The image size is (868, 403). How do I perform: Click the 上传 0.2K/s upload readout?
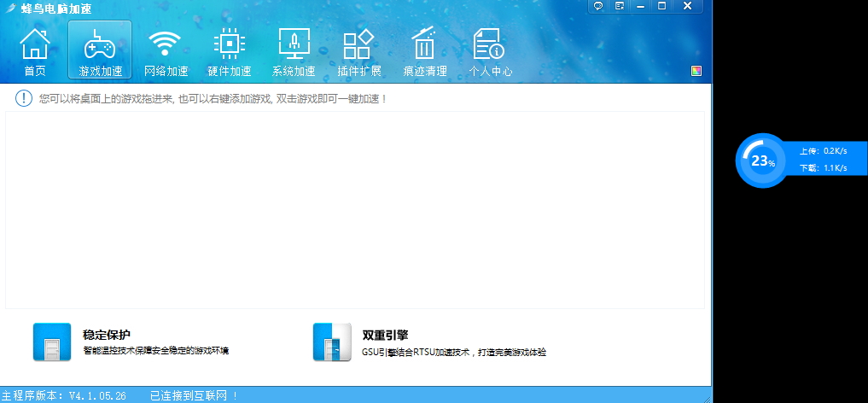(823, 150)
